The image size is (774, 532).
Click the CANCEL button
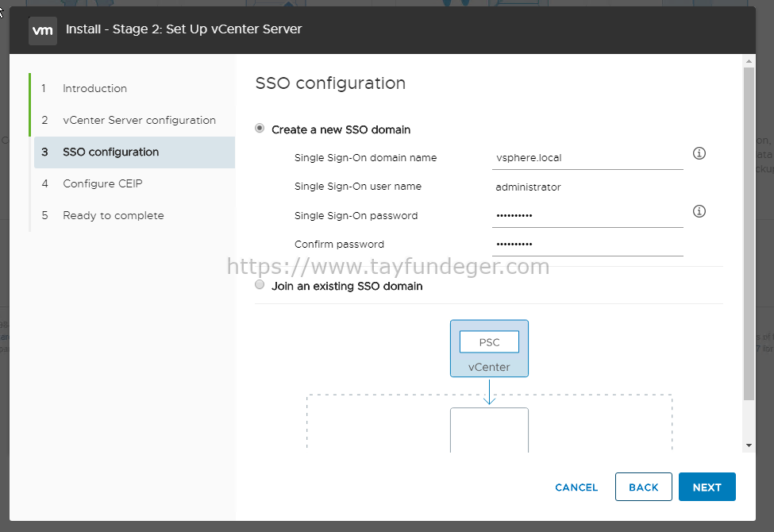point(576,487)
